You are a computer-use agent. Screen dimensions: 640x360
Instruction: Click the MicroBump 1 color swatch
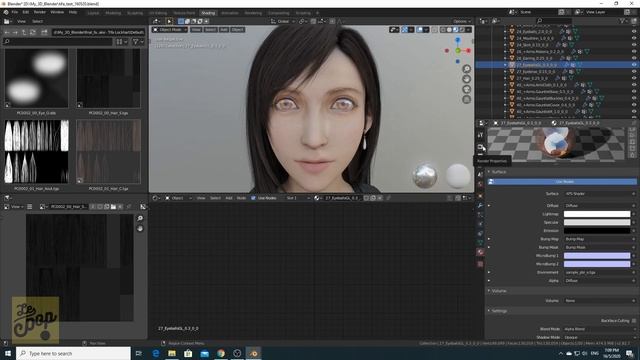597,256
